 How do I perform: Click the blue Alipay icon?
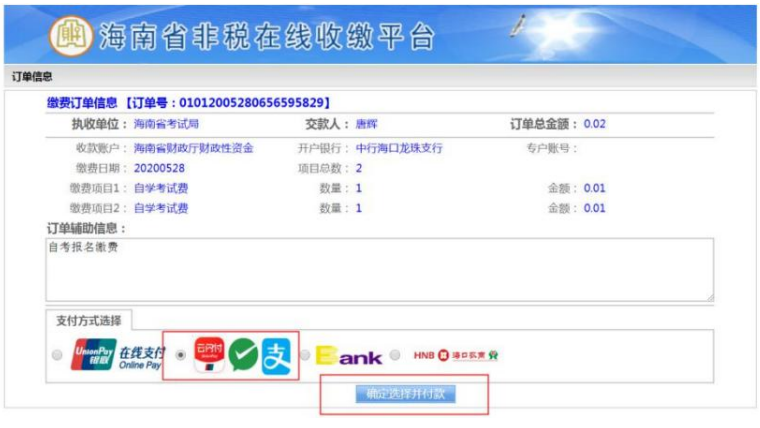pyautogui.click(x=276, y=356)
